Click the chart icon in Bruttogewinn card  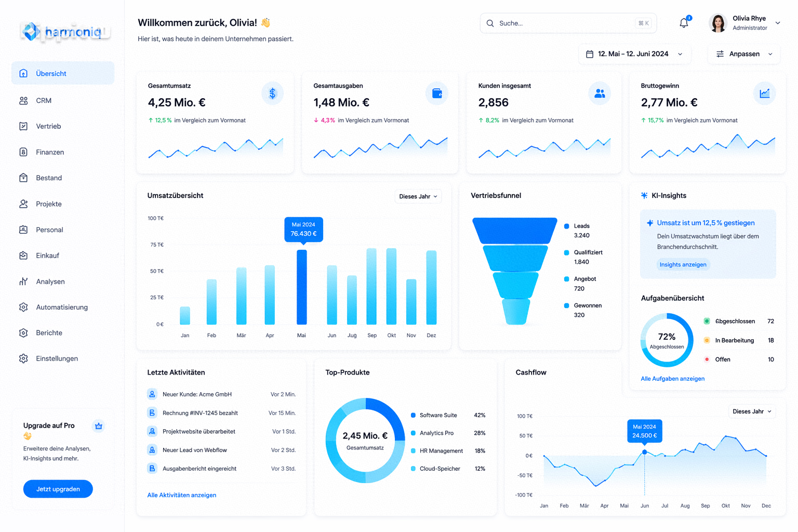764,94
